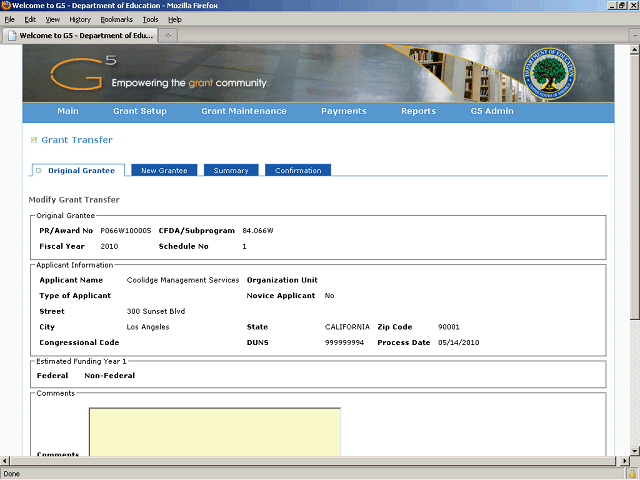
Task: Select the Welcome to G5 browser tab
Action: click(80, 36)
